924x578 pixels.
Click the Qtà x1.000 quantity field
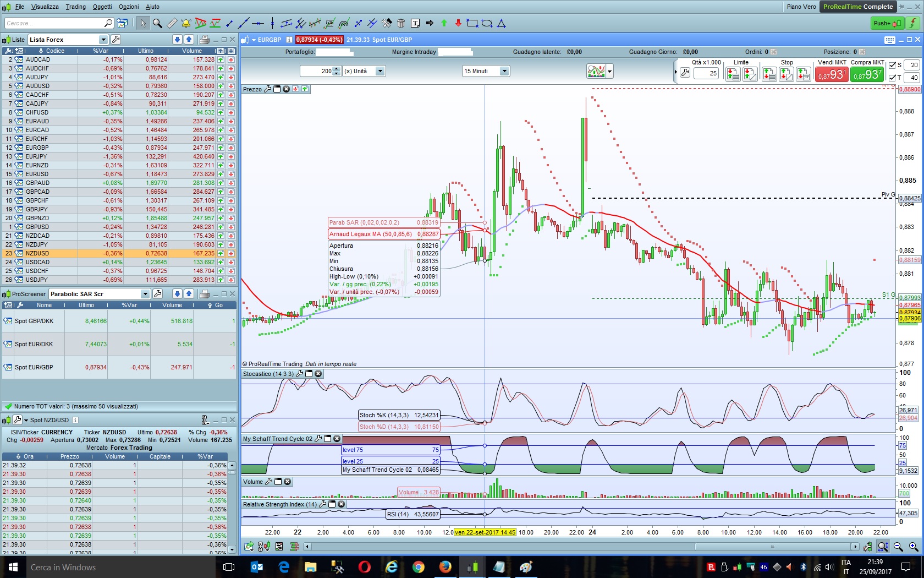click(706, 73)
